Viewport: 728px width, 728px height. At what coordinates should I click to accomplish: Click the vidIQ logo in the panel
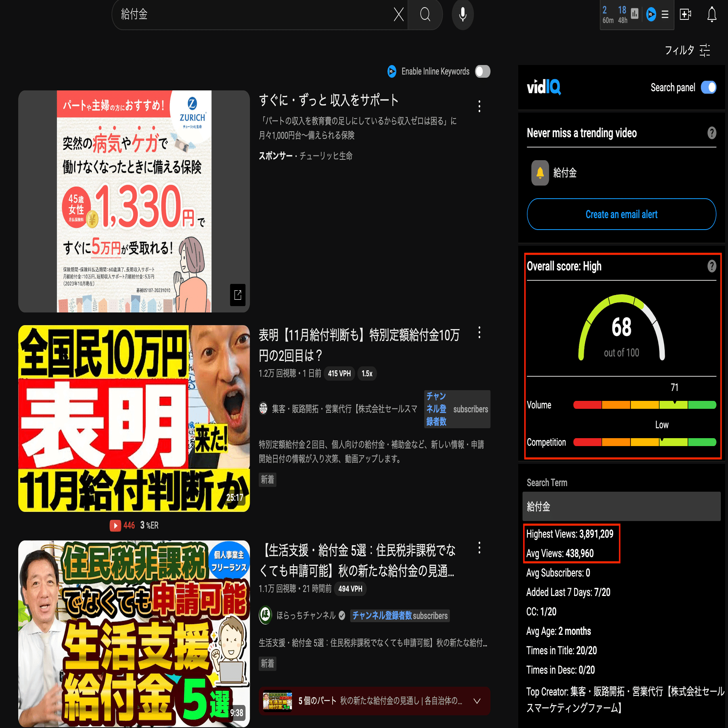click(x=544, y=87)
